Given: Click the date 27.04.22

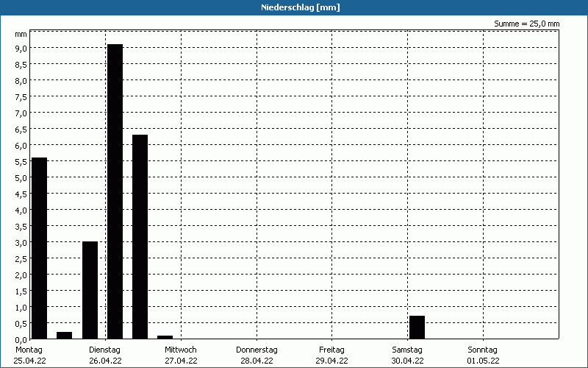Looking at the screenshot, I should click(181, 361).
